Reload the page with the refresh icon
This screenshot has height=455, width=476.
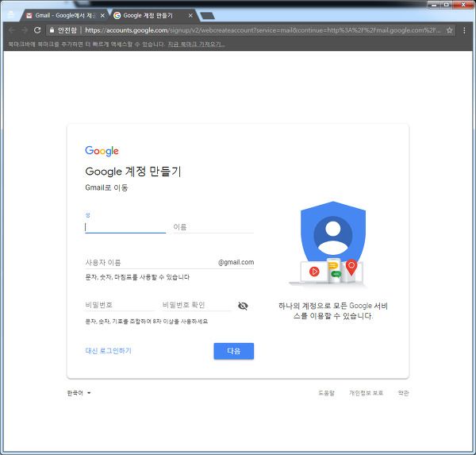click(x=37, y=30)
